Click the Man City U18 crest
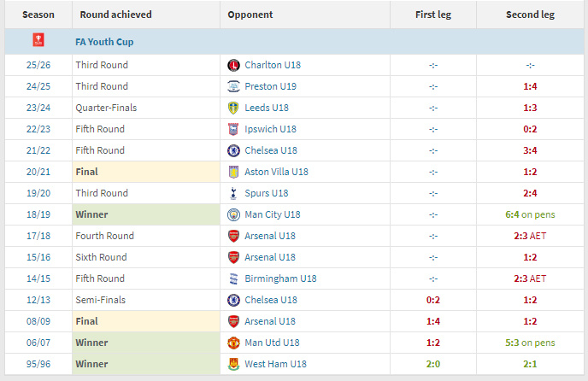Screen dimensions: 588x381 233,214
